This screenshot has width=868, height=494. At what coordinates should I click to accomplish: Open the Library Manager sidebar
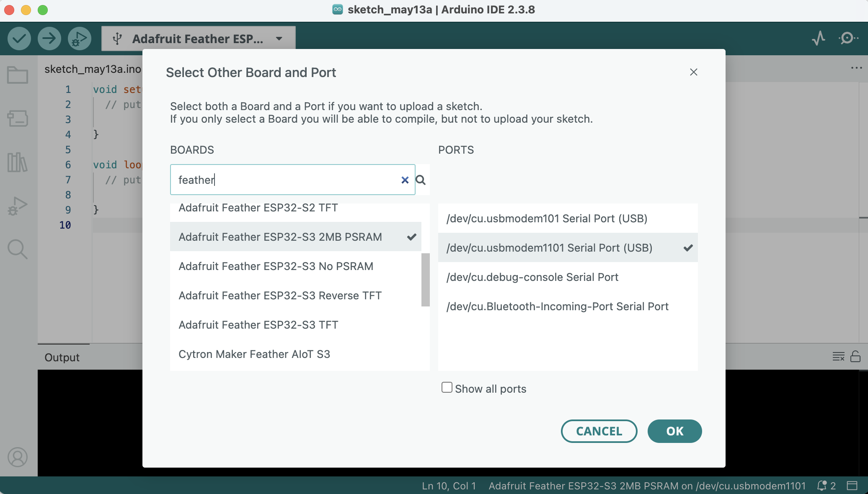click(18, 162)
